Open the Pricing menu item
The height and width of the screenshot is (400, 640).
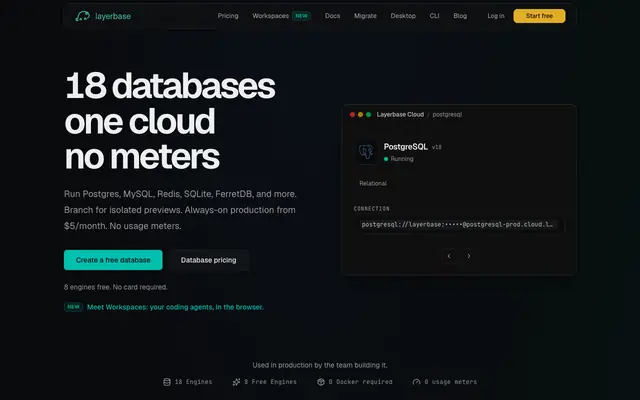[x=228, y=16]
